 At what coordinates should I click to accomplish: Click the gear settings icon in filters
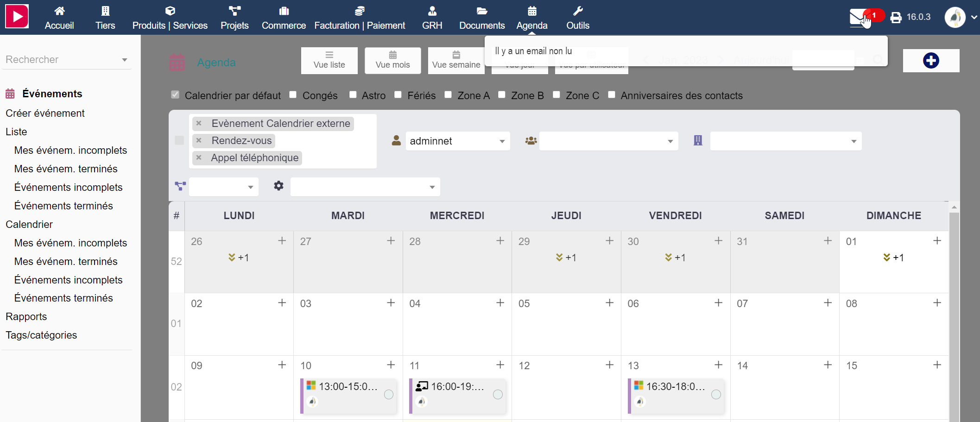coord(278,186)
